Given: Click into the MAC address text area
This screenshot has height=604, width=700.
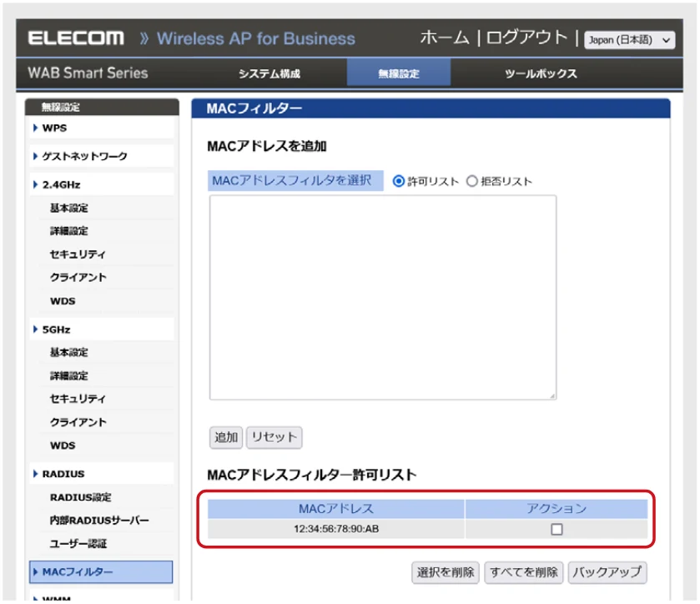Looking at the screenshot, I should [x=383, y=297].
